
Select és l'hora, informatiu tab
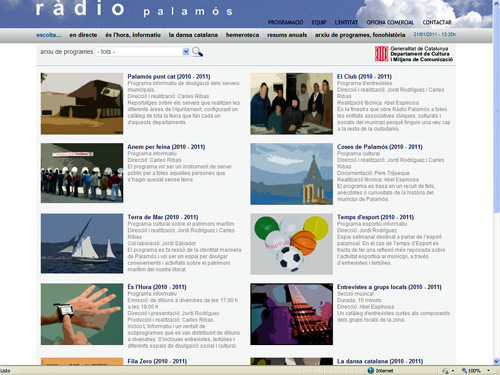click(133, 35)
